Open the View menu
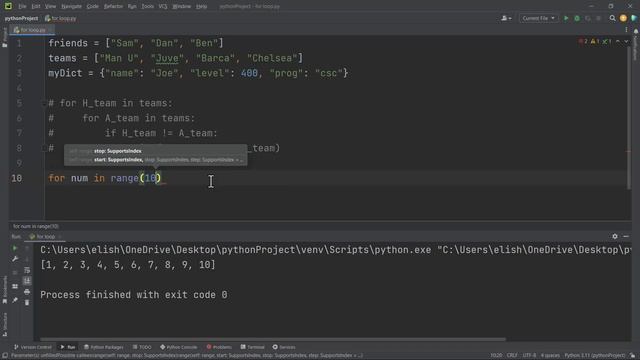The image size is (640, 360). (50, 6)
